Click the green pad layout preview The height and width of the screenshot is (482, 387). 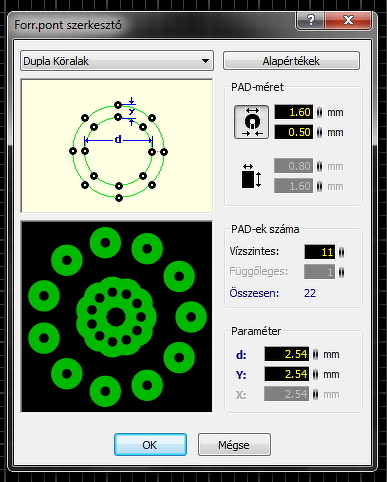pyautogui.click(x=117, y=316)
